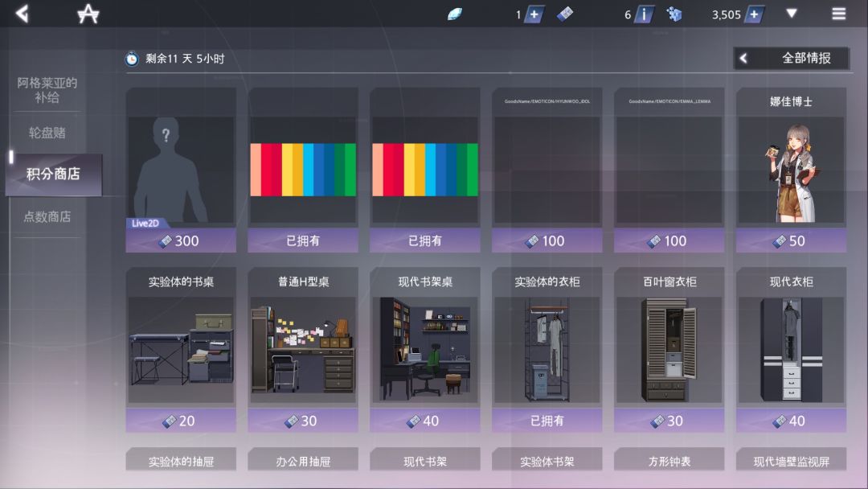
Task: Tap the Live2D badge label
Action: (145, 223)
